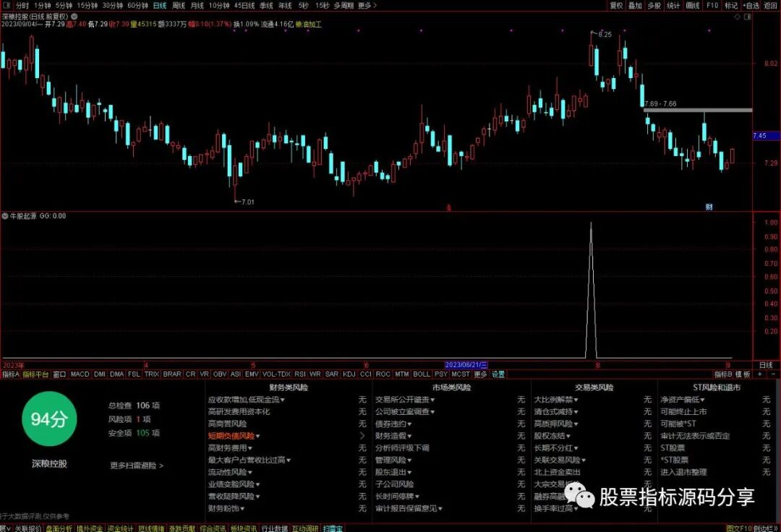
Task: Click the 财 marker on the chart
Action: coord(709,207)
